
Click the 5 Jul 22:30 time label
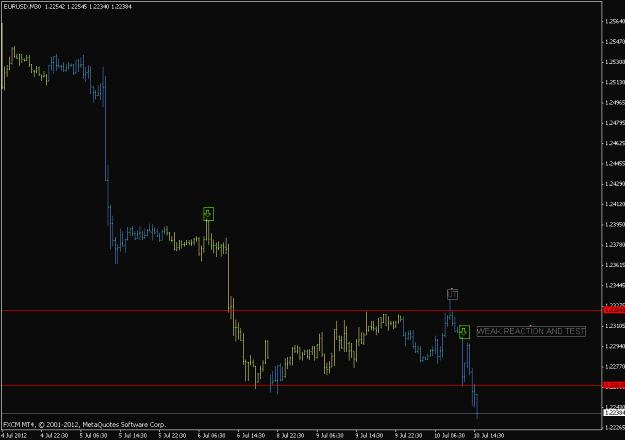click(172, 436)
